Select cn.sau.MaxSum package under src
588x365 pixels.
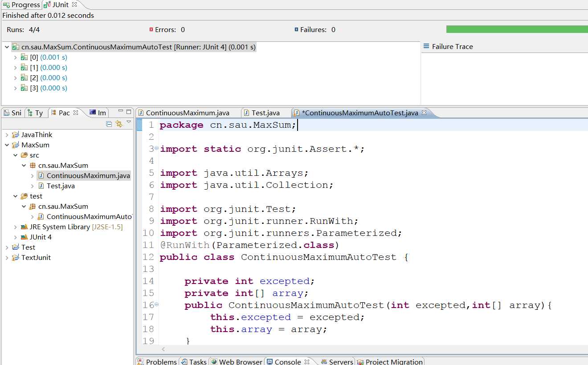pos(63,165)
